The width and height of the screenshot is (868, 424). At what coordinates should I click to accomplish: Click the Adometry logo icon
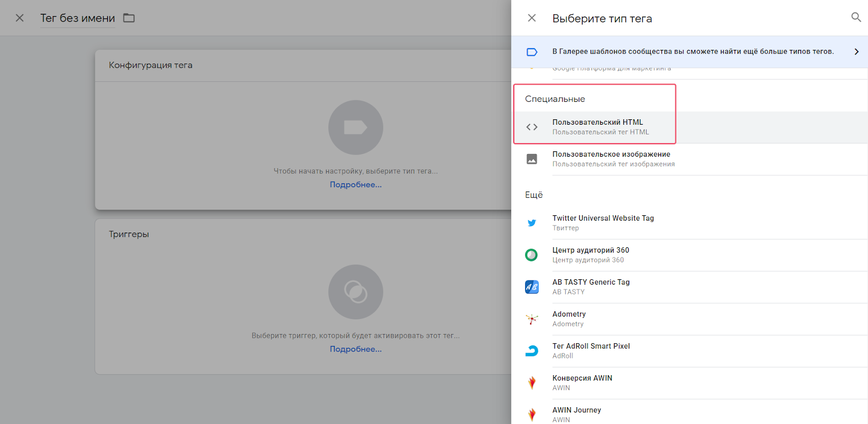point(532,319)
